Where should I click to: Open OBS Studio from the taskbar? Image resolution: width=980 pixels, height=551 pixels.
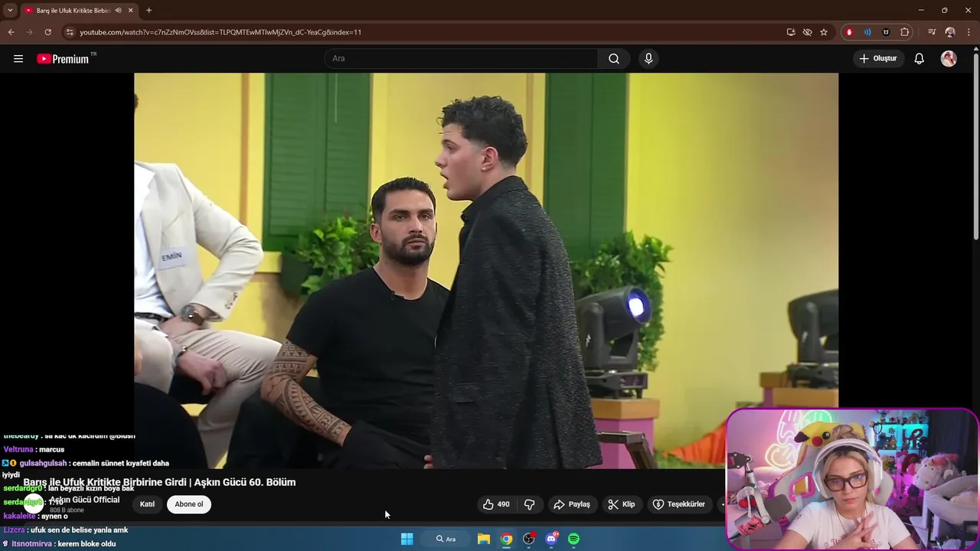529,539
